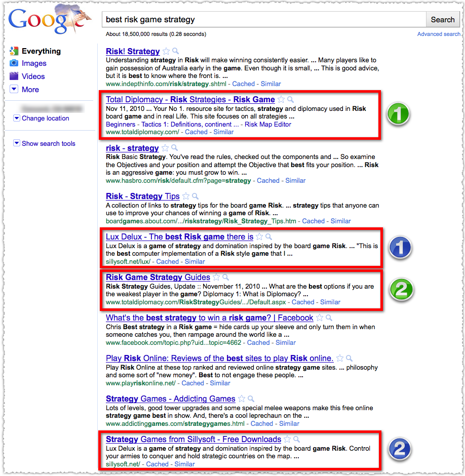465x476 pixels.
Task: Expand the Change location arrow
Action: tap(17, 118)
